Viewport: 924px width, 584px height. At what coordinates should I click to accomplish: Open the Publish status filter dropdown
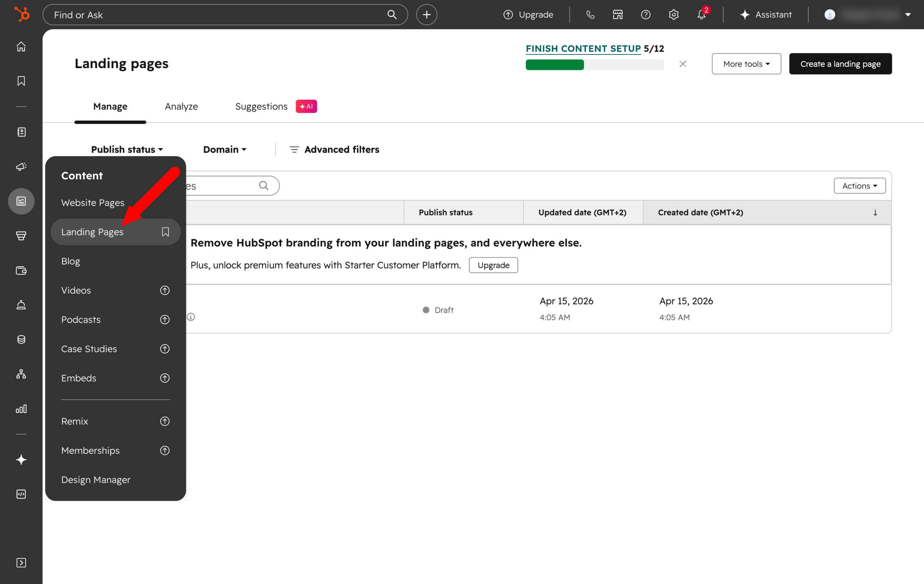point(127,150)
